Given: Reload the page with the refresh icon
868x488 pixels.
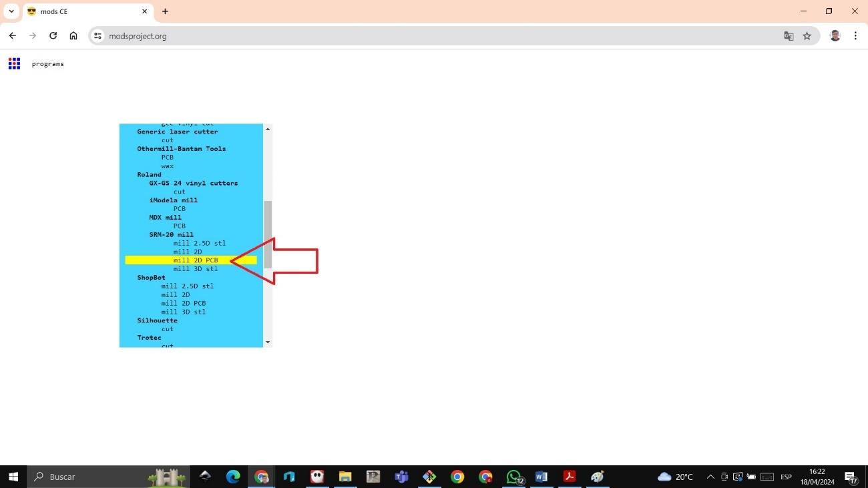Looking at the screenshot, I should tap(53, 35).
